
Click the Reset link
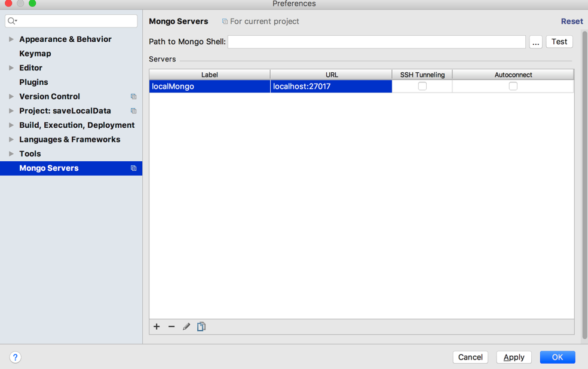572,21
